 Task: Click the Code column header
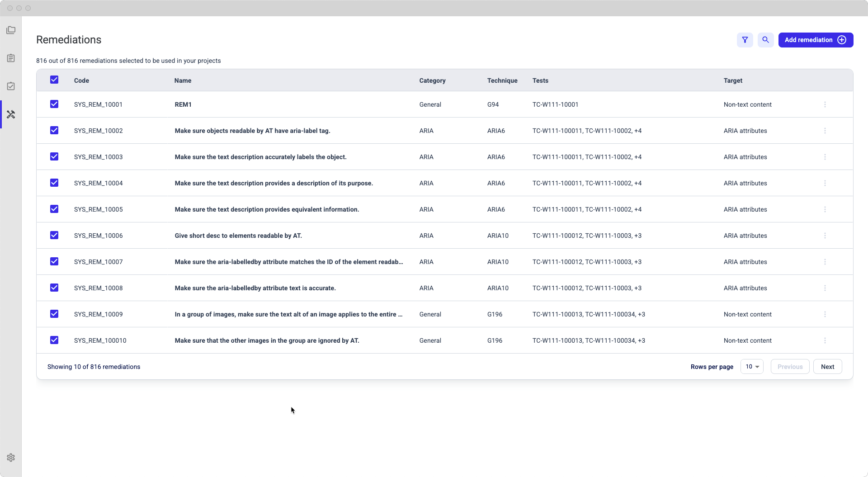81,80
